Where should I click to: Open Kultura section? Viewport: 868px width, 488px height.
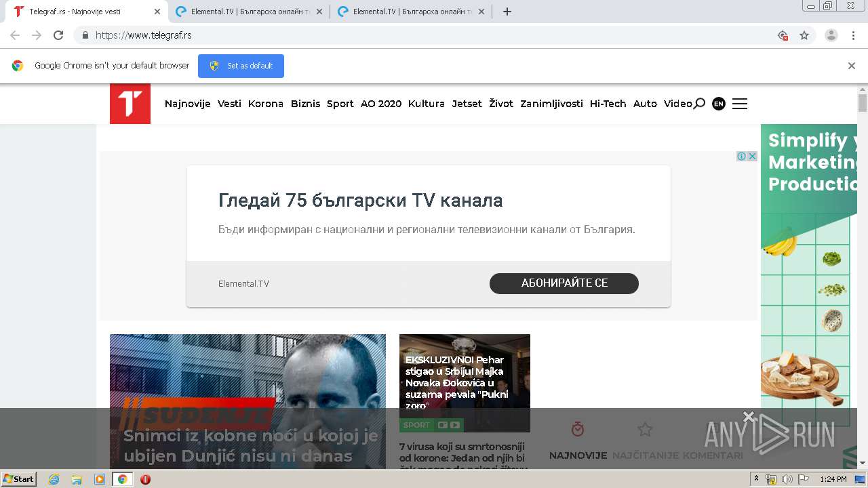tap(427, 104)
